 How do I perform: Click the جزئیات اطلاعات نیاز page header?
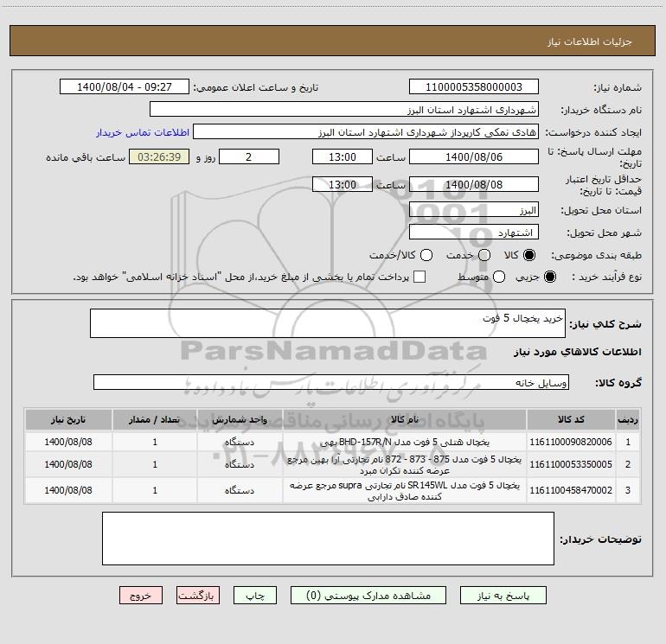coord(590,41)
